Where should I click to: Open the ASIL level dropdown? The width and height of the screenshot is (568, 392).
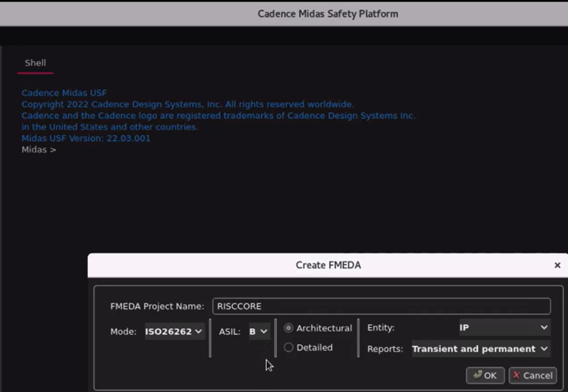[259, 331]
